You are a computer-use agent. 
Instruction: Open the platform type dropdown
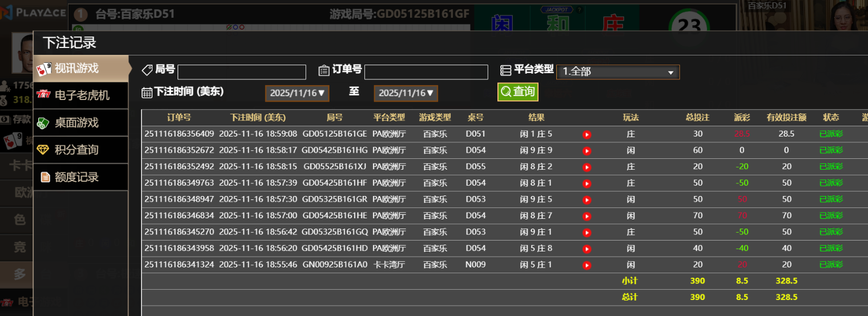click(x=618, y=72)
